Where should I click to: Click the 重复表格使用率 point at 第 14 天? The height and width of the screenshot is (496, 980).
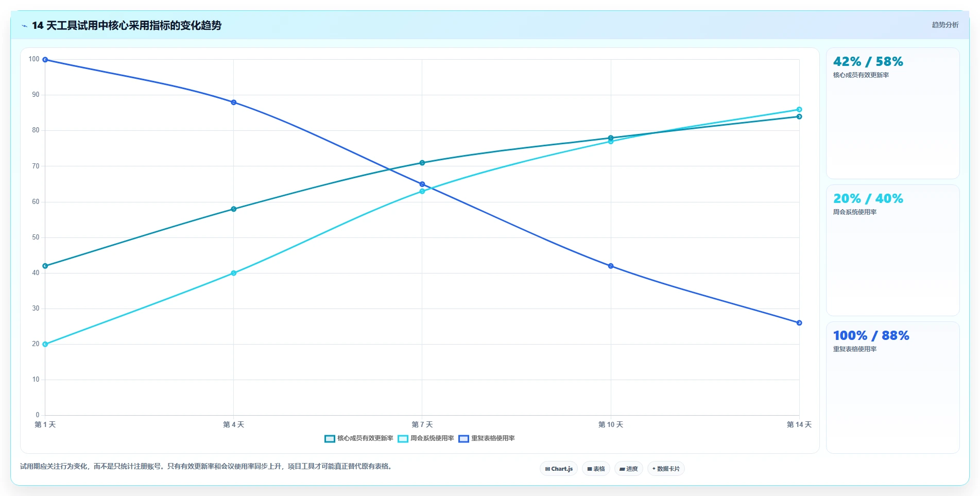pyautogui.click(x=799, y=323)
